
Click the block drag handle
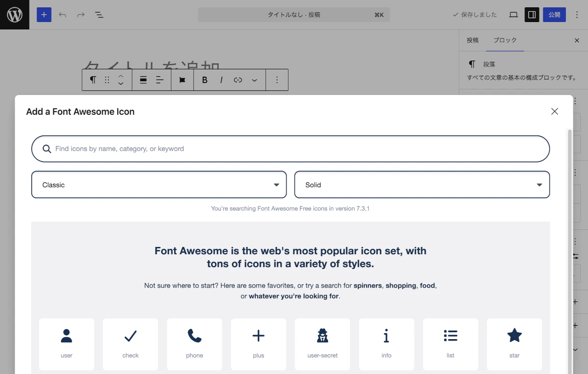pyautogui.click(x=107, y=80)
